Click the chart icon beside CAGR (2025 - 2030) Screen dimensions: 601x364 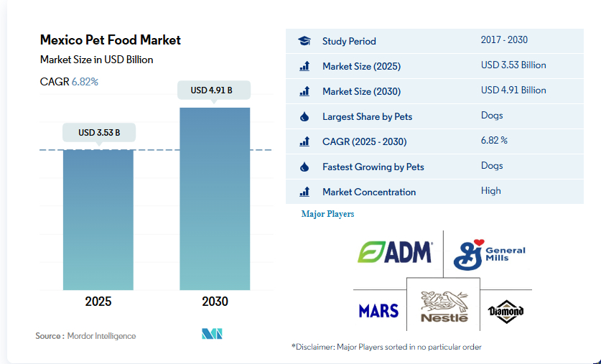pyautogui.click(x=304, y=141)
